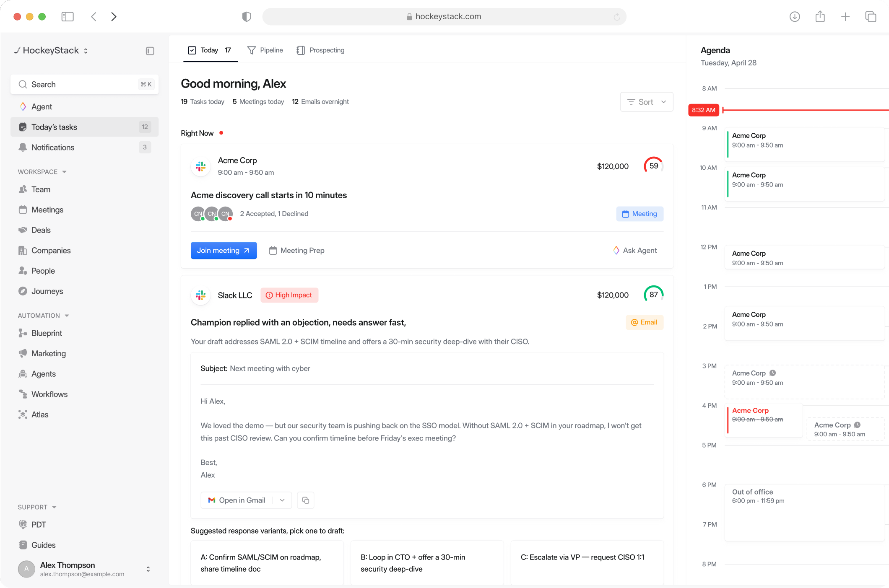Click the High Impact badge

289,295
